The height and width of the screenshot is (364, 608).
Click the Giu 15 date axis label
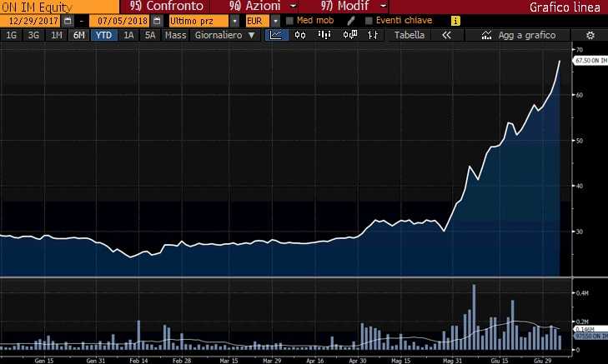[500, 361]
